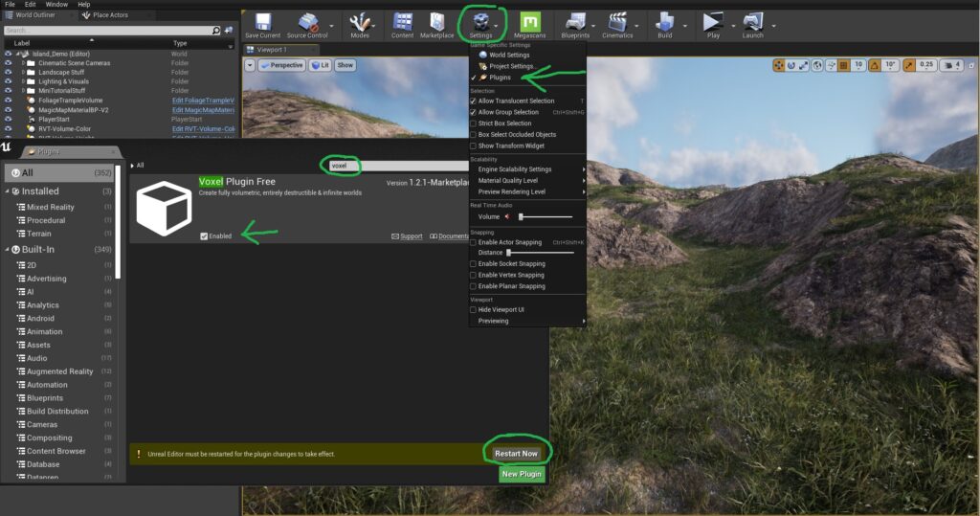
Task: Open the Content browser icon
Action: point(403,23)
